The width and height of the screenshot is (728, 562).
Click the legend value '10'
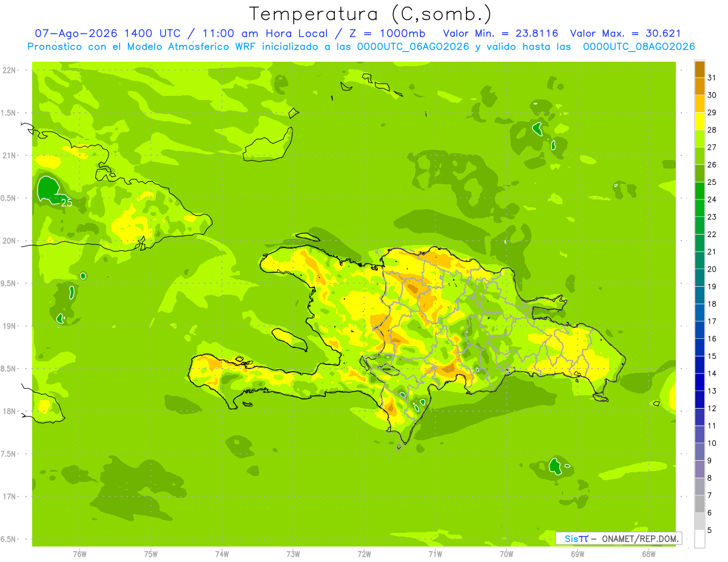pos(712,443)
